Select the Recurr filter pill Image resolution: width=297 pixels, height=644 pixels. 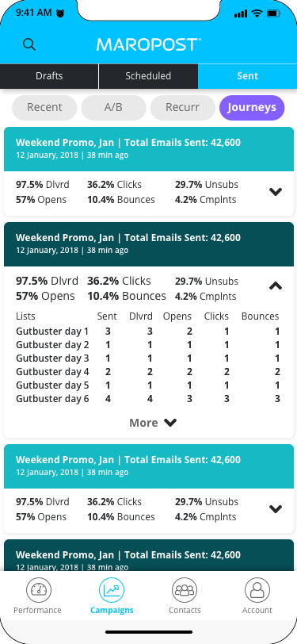click(x=182, y=108)
